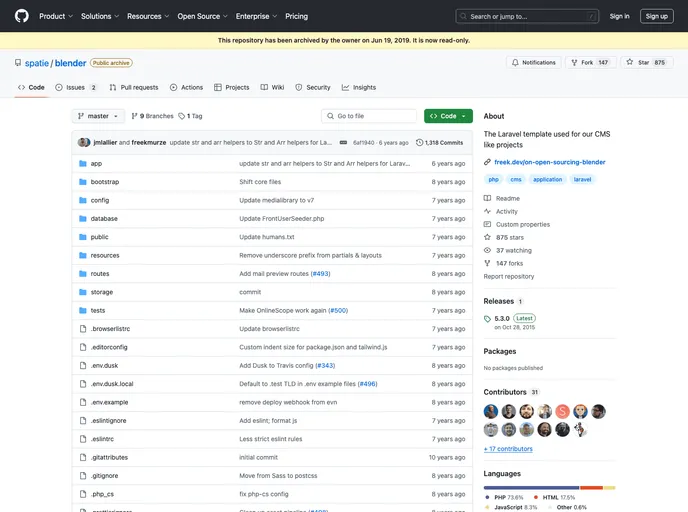This screenshot has height=512, width=688.
Task: Select the laravel topic tag
Action: click(582, 179)
